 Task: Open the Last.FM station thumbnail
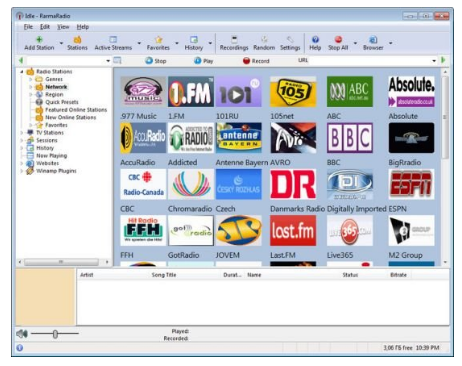pyautogui.click(x=293, y=231)
